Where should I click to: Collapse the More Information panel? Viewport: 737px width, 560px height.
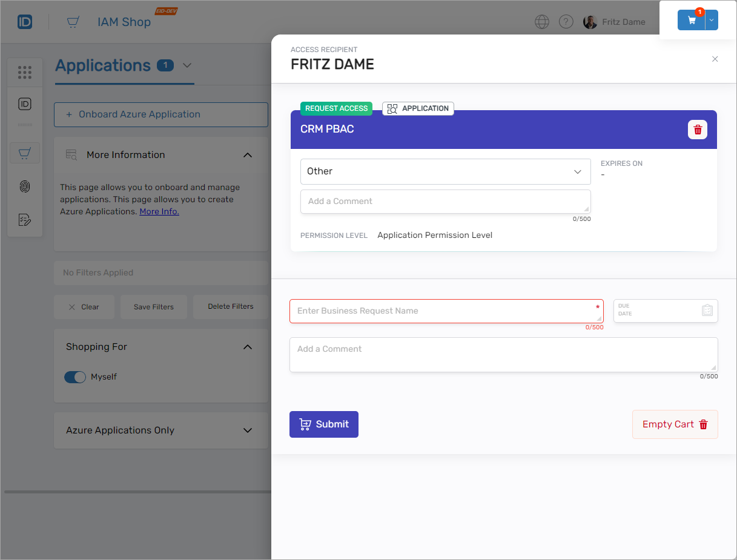[247, 155]
